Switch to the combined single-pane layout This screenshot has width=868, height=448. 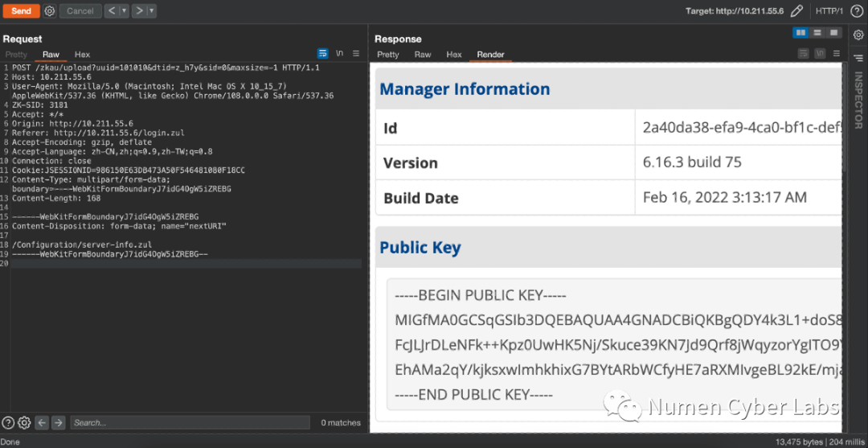[x=833, y=33]
